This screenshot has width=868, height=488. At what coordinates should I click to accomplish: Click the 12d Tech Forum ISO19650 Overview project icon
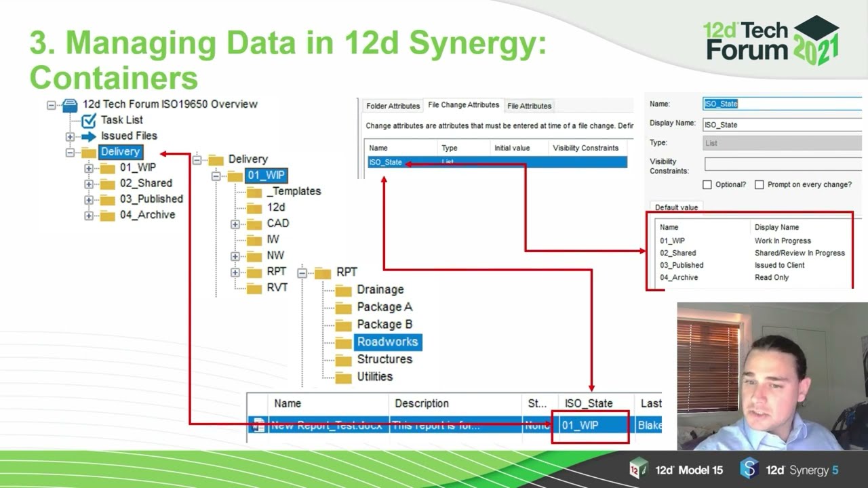click(70, 105)
